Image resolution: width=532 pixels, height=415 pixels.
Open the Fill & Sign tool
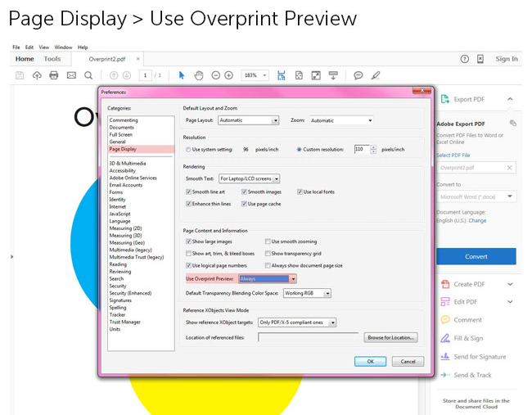468,338
